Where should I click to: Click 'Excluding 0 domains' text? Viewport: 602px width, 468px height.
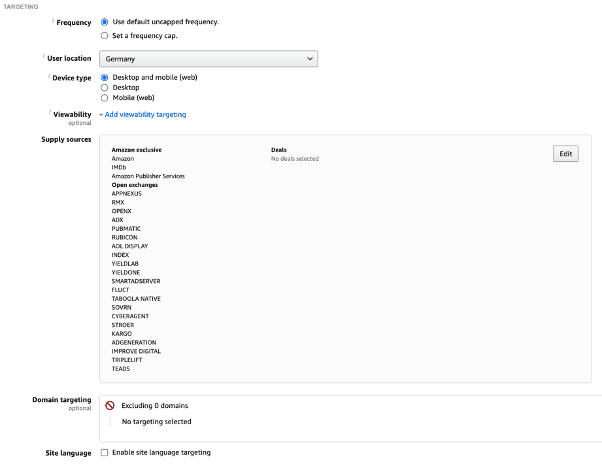[x=154, y=406]
